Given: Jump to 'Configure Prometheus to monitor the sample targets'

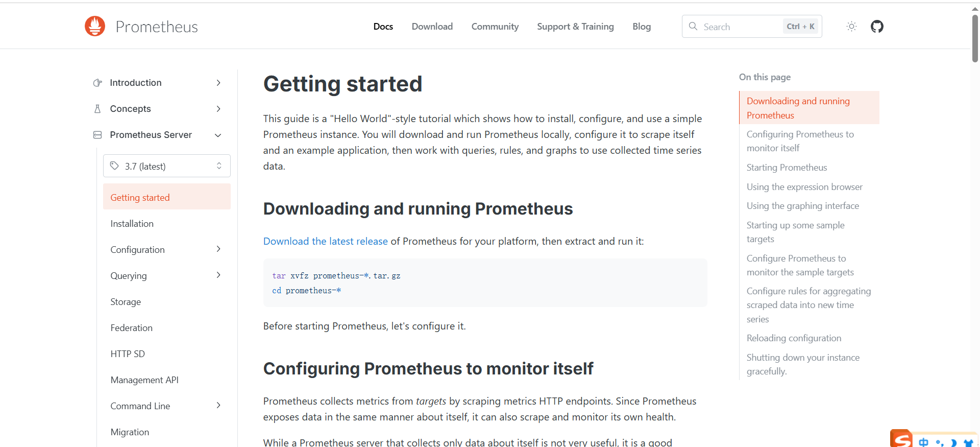Looking at the screenshot, I should point(800,265).
